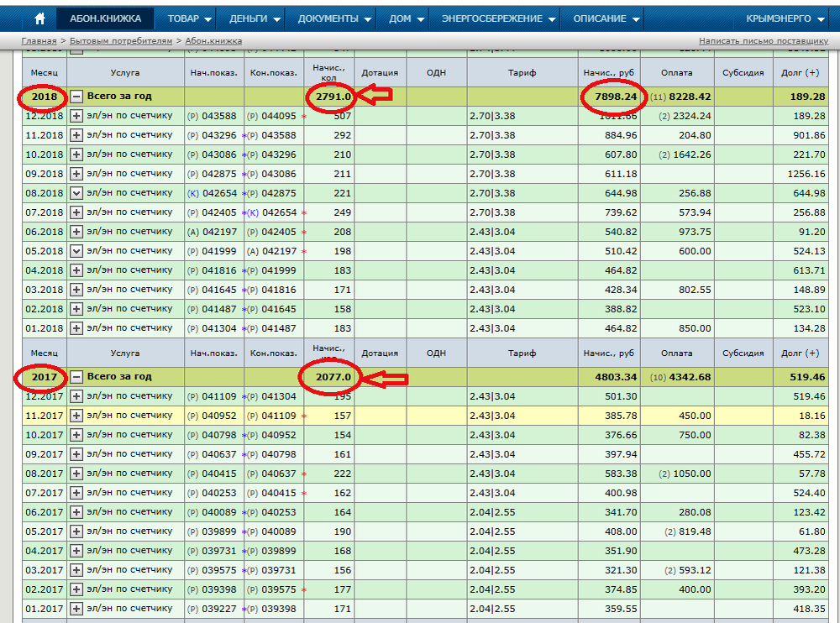This screenshot has height=623, width=840.
Task: Follow the Абон.книжка breadcrumb link
Action: click(213, 40)
